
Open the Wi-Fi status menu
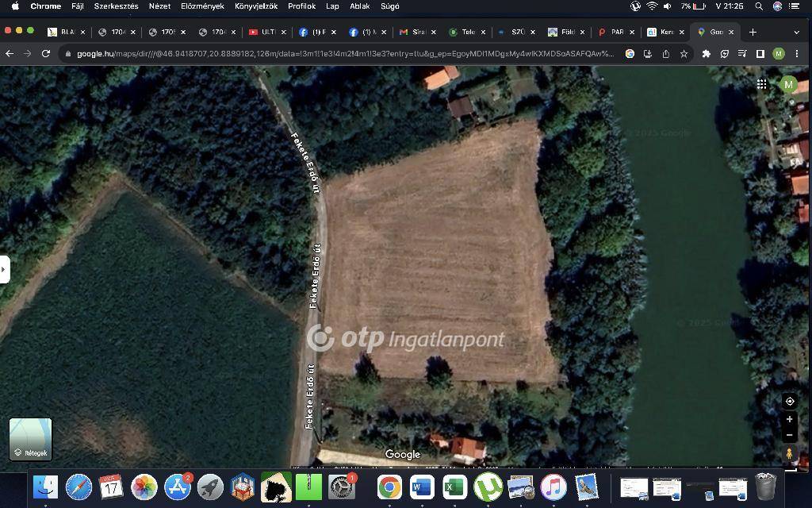(652, 6)
